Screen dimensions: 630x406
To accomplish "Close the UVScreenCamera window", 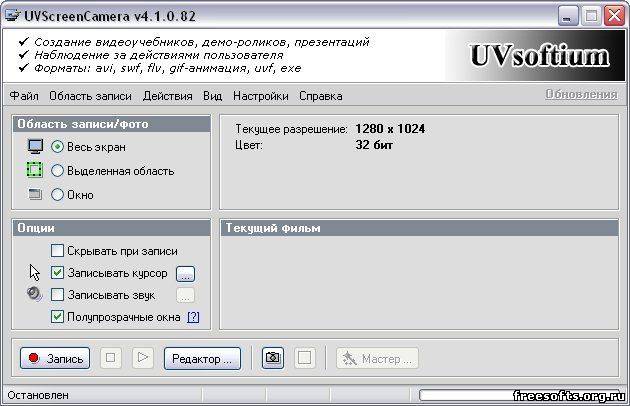I will tap(615, 16).
